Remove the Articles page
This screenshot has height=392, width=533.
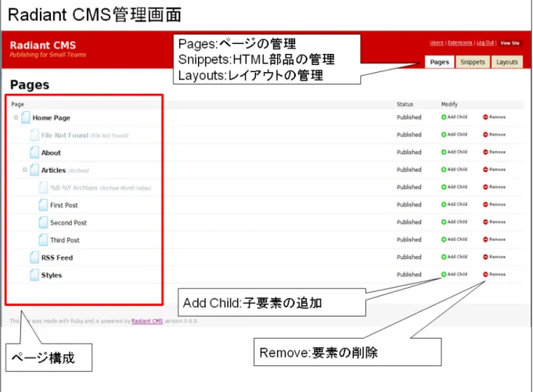point(494,170)
